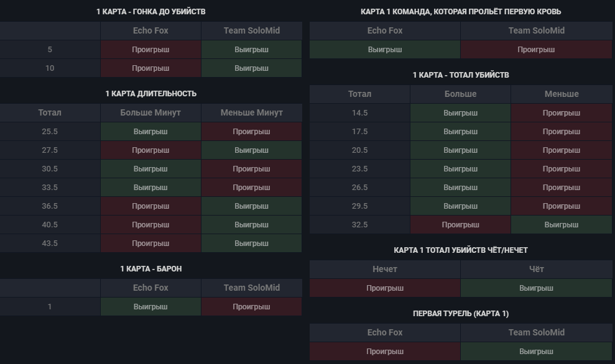The width and height of the screenshot is (615, 364).
Task: Click Team SoloMid "Проигрыш" under first blood
Action: pyautogui.click(x=536, y=49)
